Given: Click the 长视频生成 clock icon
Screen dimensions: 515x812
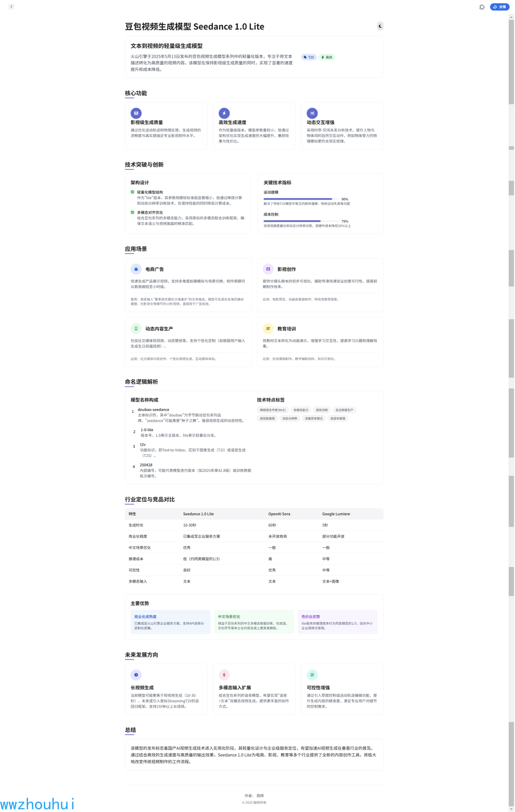Looking at the screenshot, I should click(x=136, y=675).
